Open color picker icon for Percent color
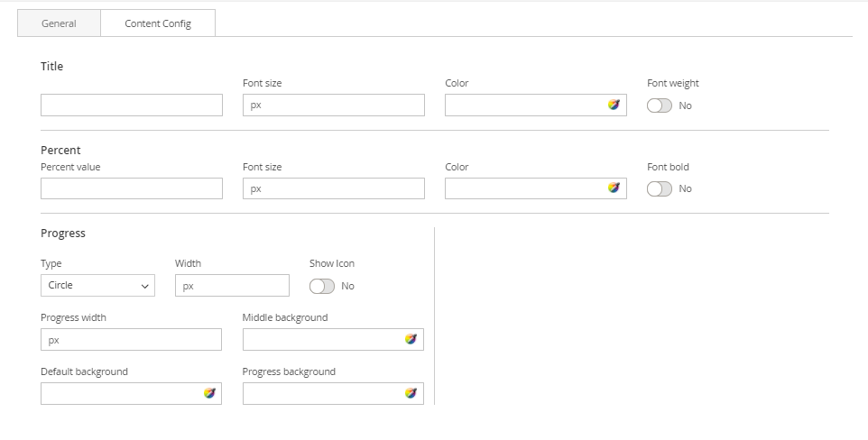The height and width of the screenshot is (440, 868). (x=614, y=188)
